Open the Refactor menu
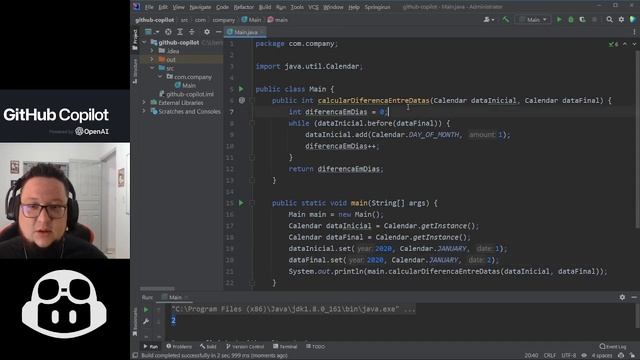Screen dimensions: 640x360 tap(244, 7)
